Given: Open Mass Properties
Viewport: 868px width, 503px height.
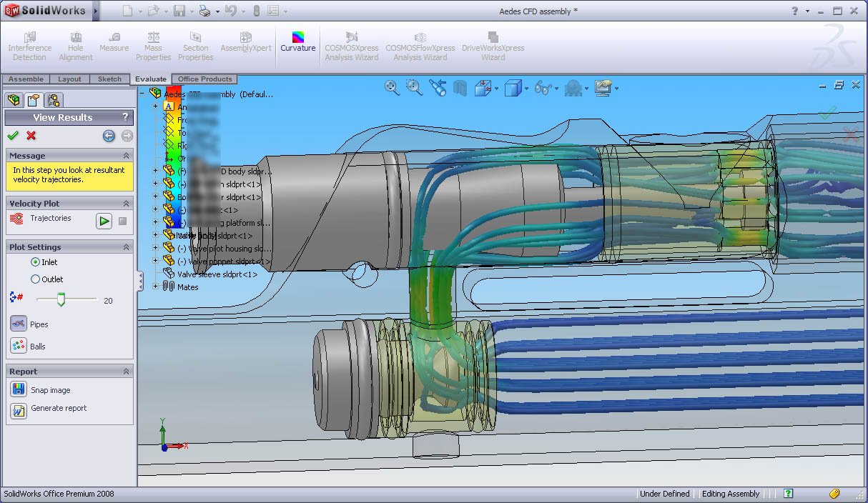Looking at the screenshot, I should (154, 46).
